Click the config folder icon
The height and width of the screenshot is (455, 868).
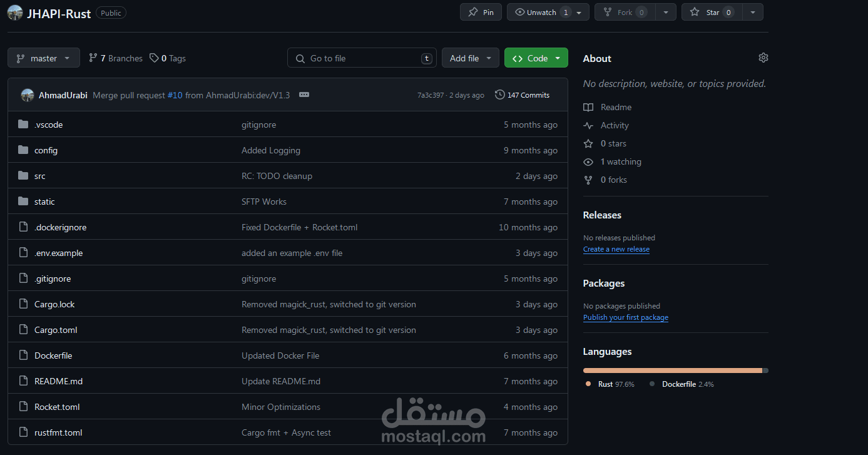(24, 150)
